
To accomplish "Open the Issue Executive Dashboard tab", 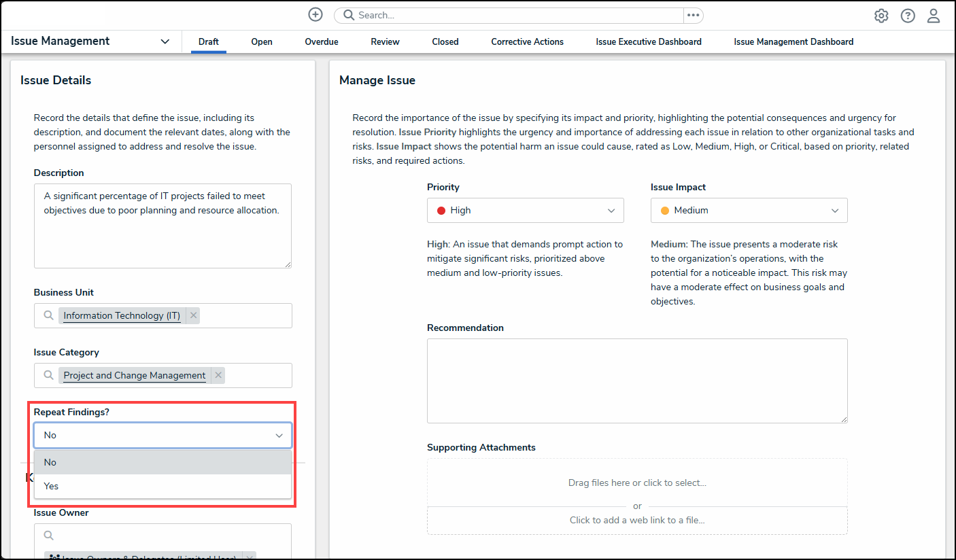I will [x=648, y=41].
